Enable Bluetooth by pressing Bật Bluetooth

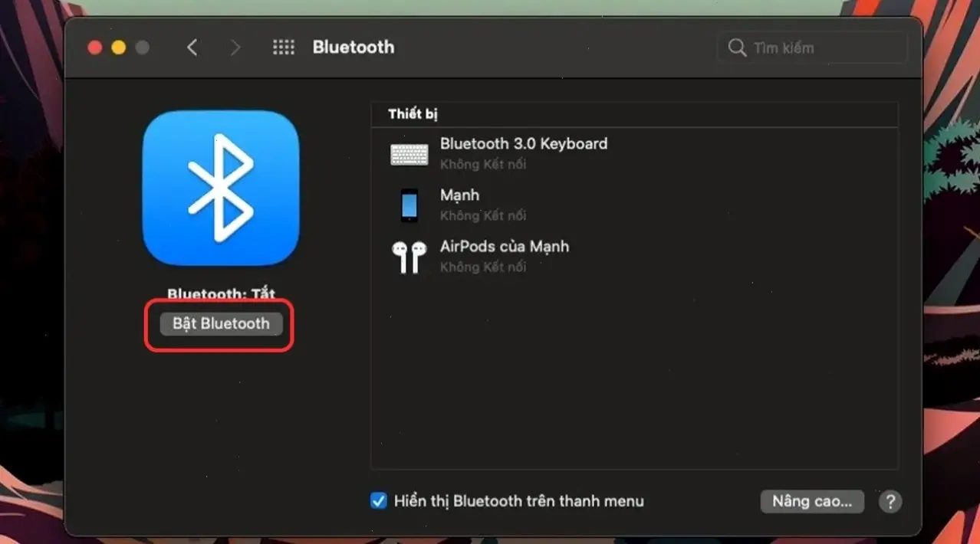pos(220,323)
